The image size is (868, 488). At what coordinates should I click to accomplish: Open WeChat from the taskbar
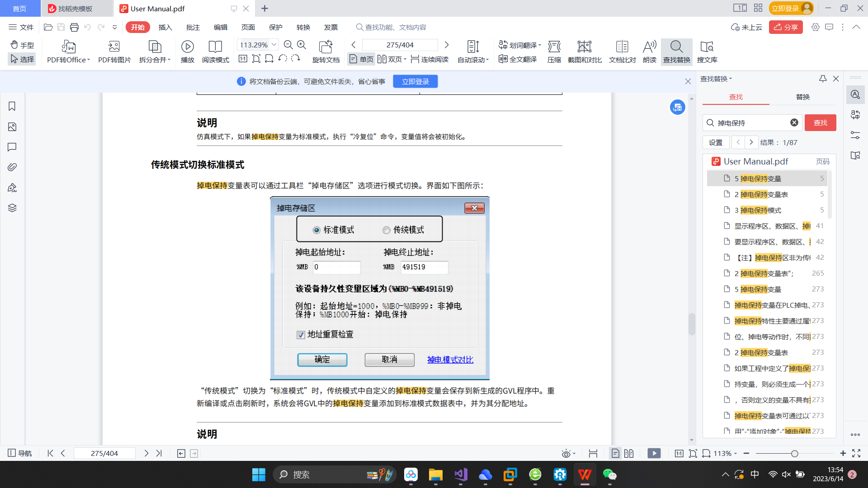click(x=609, y=474)
